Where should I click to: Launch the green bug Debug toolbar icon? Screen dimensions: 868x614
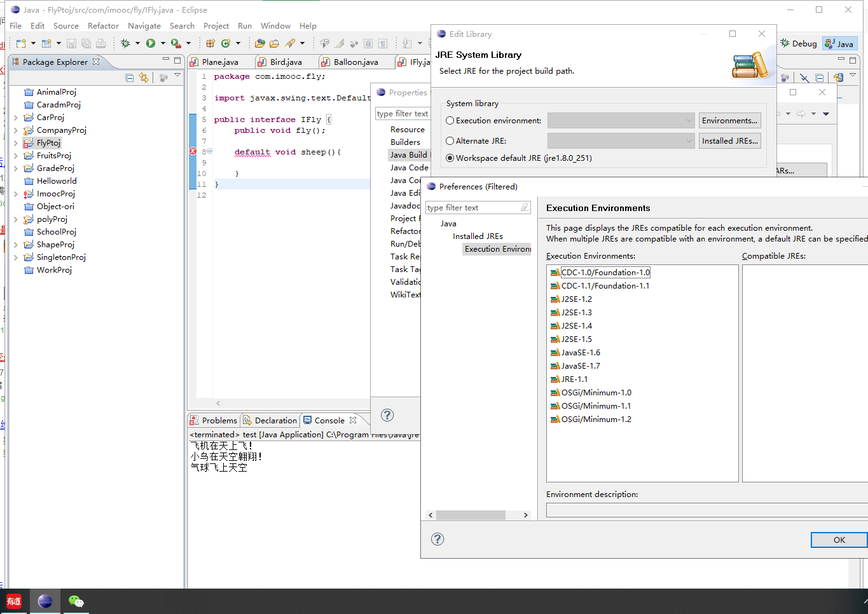[125, 43]
